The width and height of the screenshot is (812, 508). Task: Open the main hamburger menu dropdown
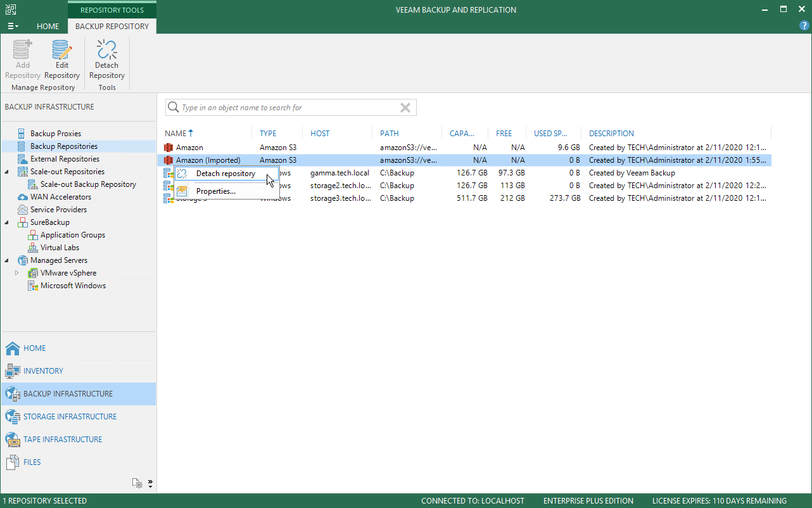13,26
